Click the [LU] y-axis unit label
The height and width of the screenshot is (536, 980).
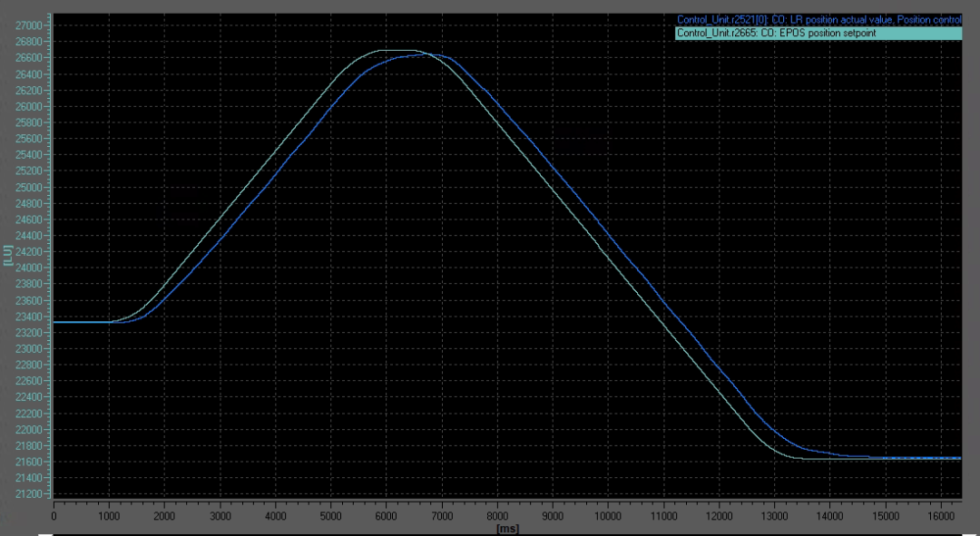8,255
